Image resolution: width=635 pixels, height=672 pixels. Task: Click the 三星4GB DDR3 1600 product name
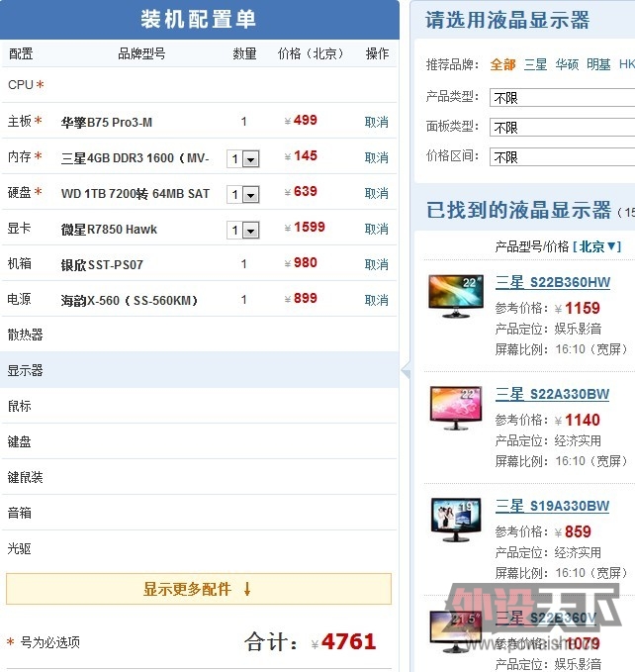135,158
